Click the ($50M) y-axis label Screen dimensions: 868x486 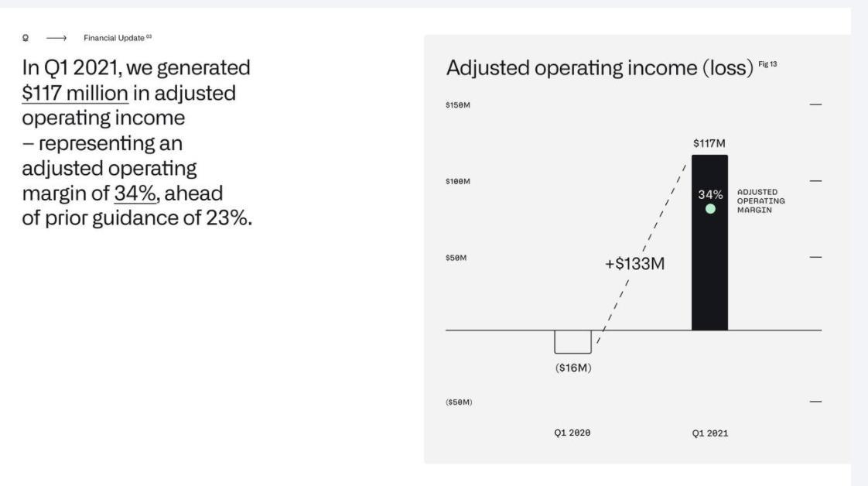pos(459,402)
